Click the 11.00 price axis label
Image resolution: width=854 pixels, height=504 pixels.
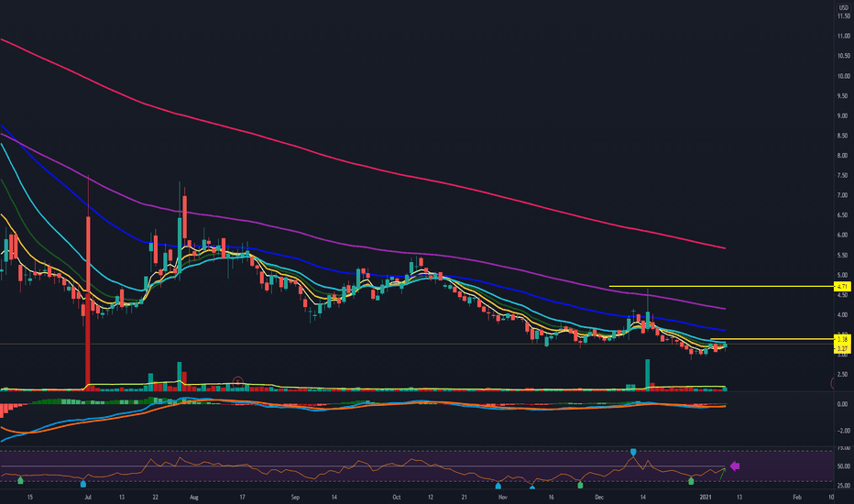844,36
